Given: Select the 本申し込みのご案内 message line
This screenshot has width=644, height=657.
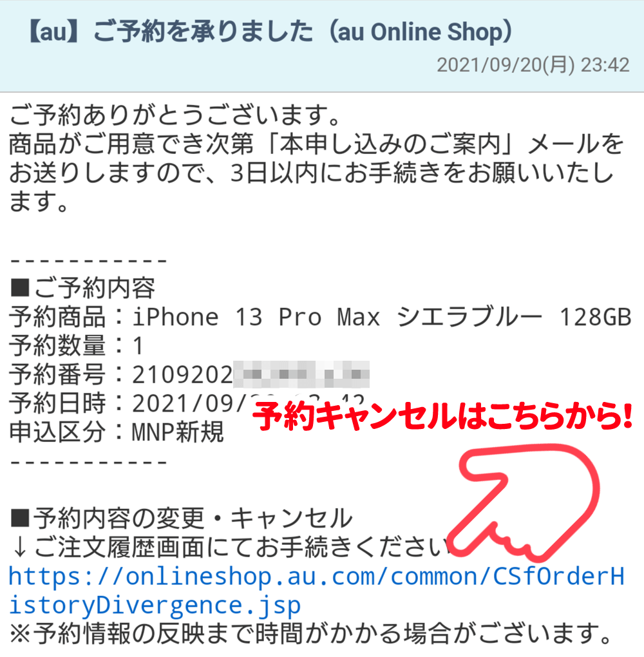Looking at the screenshot, I should [x=317, y=144].
